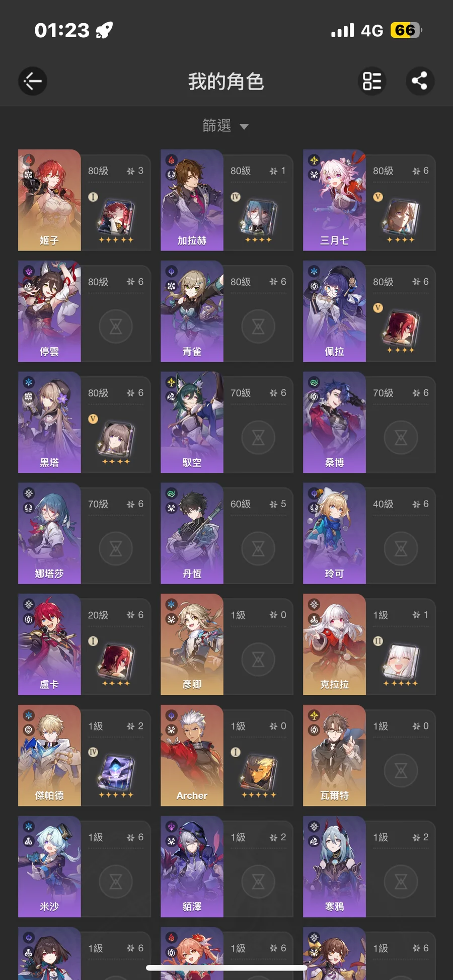The width and height of the screenshot is (453, 980).
Task: Select the 丹恆 character portrait
Action: point(192,533)
